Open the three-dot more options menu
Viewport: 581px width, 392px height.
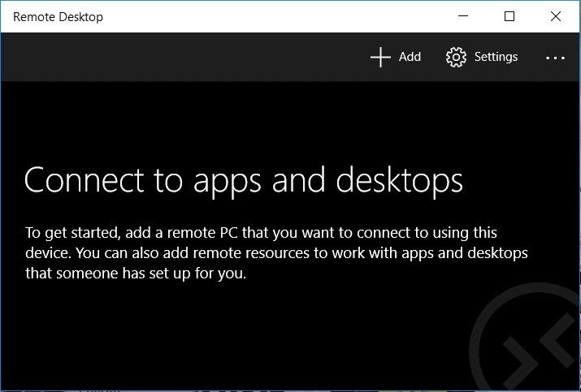[555, 58]
